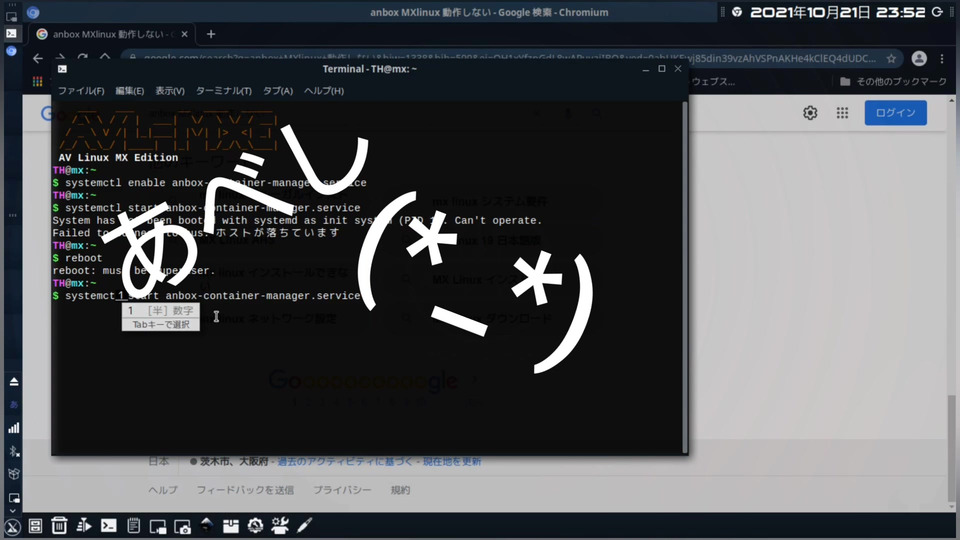Open Google apps grid
This screenshot has width=960, height=540.
(842, 113)
